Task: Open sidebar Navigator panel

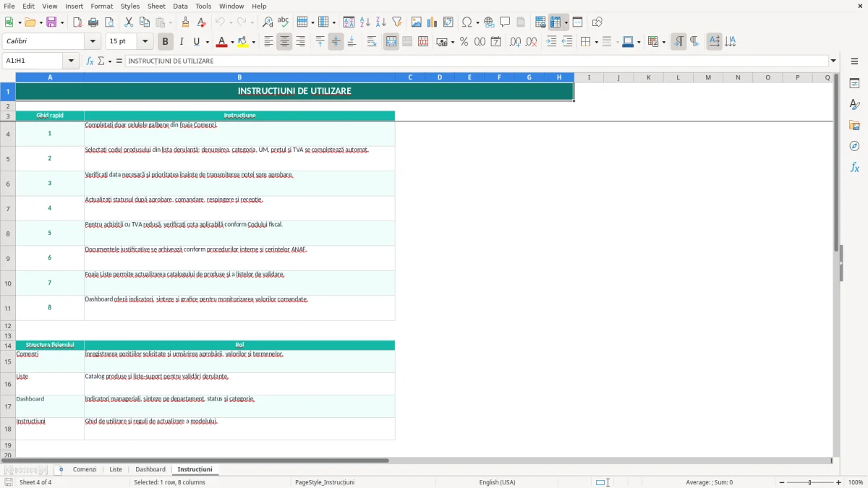Action: pyautogui.click(x=854, y=146)
